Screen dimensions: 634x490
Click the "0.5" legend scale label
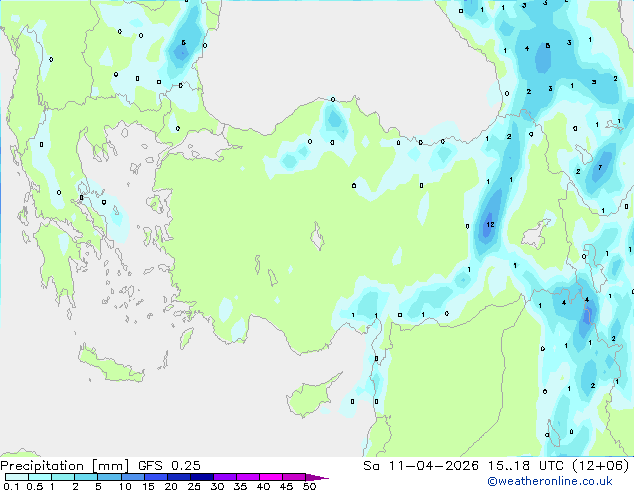pos(34,486)
